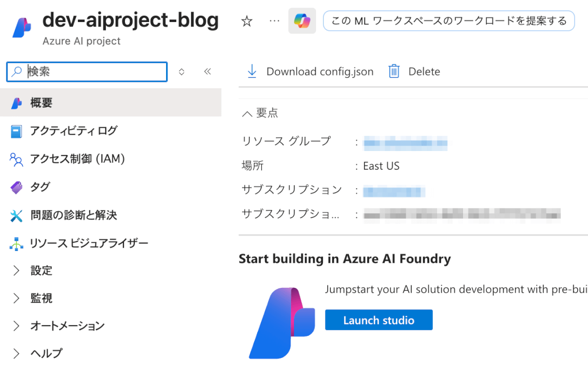Click the ML workspace workload suggestion button

pos(448,21)
